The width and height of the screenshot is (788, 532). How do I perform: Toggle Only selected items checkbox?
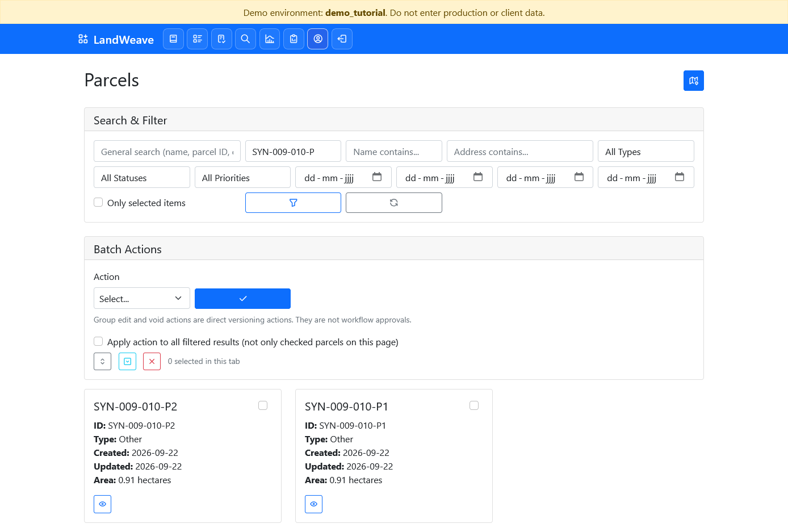pos(98,202)
